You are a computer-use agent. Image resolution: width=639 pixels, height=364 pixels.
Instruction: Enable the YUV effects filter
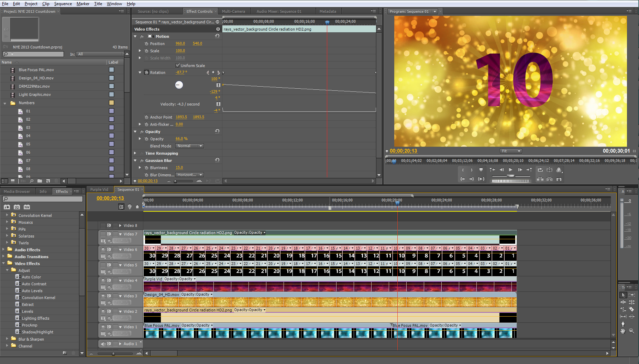(27, 207)
